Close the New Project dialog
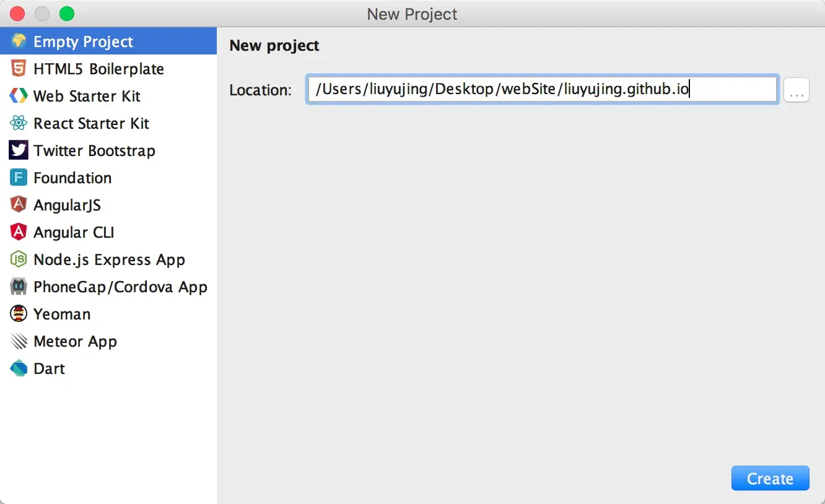 17,14
